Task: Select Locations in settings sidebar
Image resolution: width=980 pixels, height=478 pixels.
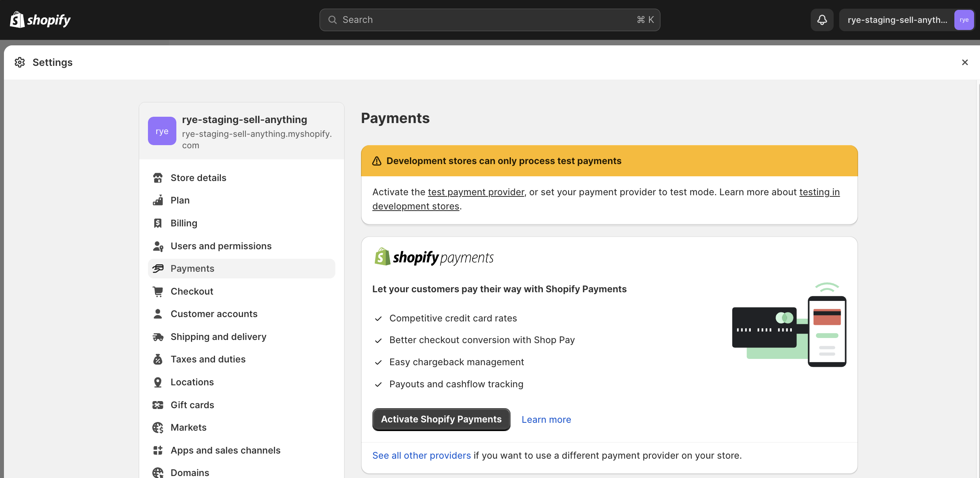Action: coord(192,382)
